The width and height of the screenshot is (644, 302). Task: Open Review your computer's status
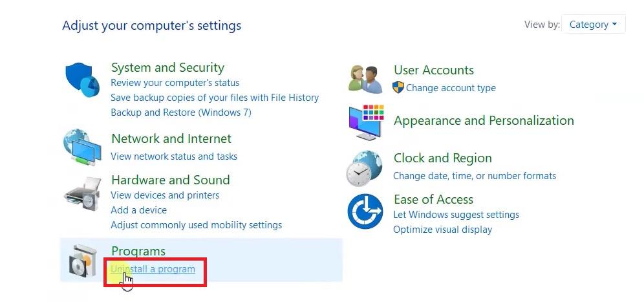[x=175, y=83]
